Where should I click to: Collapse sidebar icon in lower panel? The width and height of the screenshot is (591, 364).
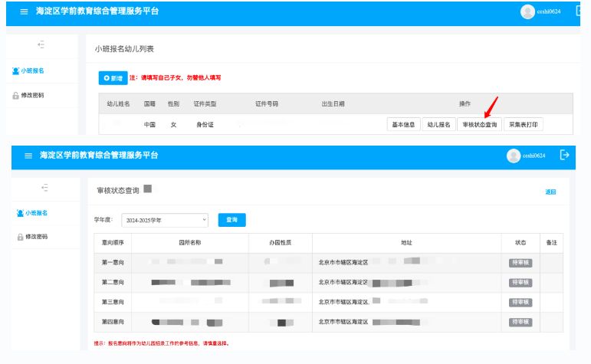45,188
